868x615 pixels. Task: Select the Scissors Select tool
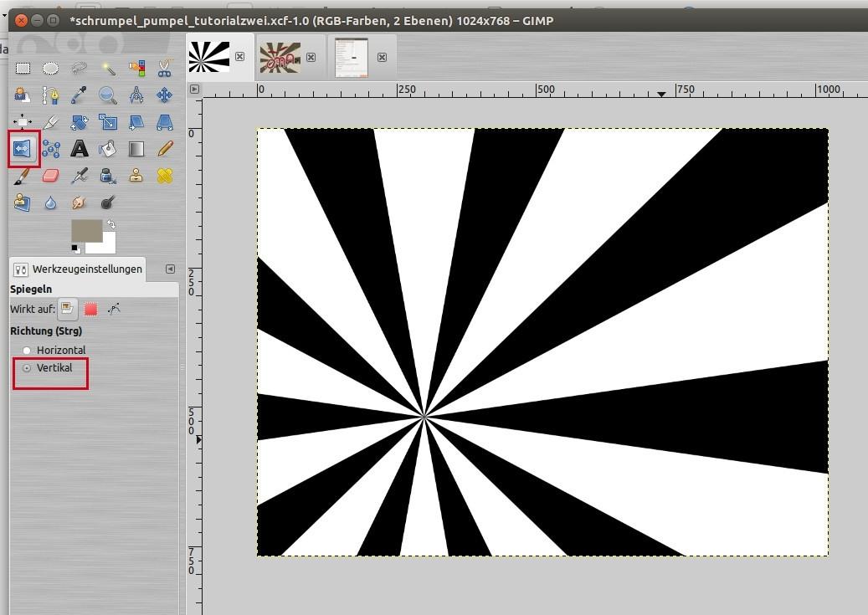click(165, 68)
